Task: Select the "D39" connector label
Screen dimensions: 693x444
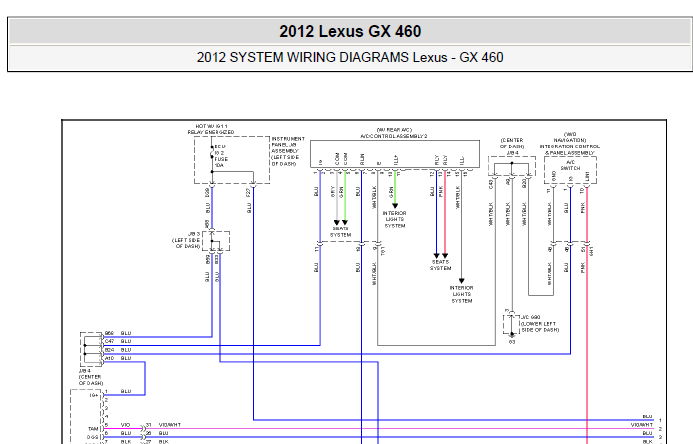Action: coord(207,193)
